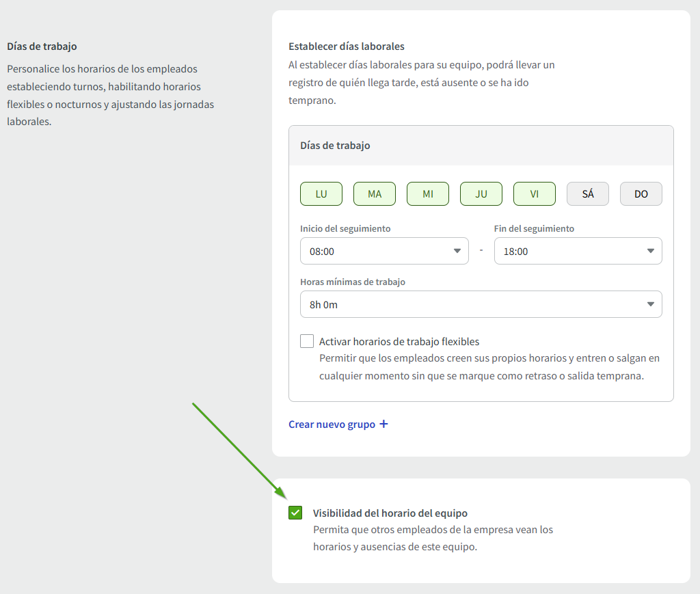700x594 pixels.
Task: Unselect the VI workday
Action: pos(535,194)
